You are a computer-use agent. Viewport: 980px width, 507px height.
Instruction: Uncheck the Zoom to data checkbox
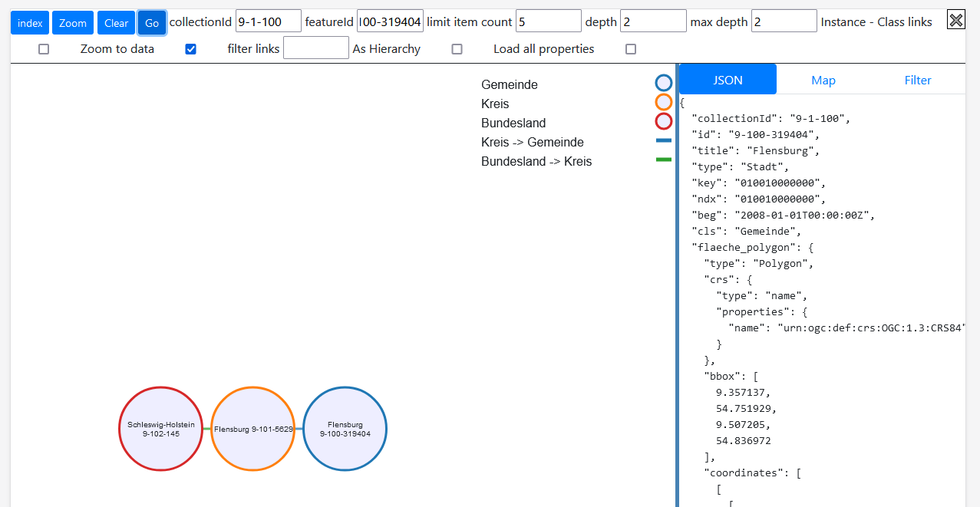(191, 49)
